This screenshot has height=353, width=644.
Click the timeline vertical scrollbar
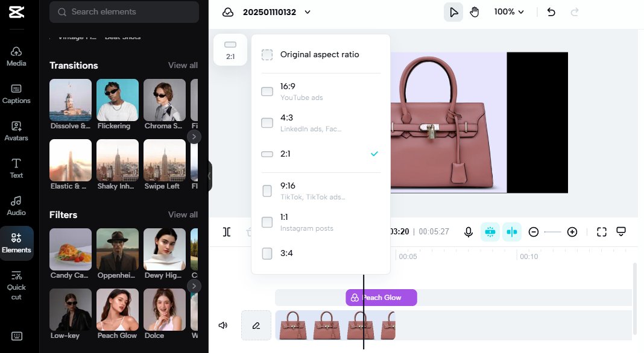[635, 299]
